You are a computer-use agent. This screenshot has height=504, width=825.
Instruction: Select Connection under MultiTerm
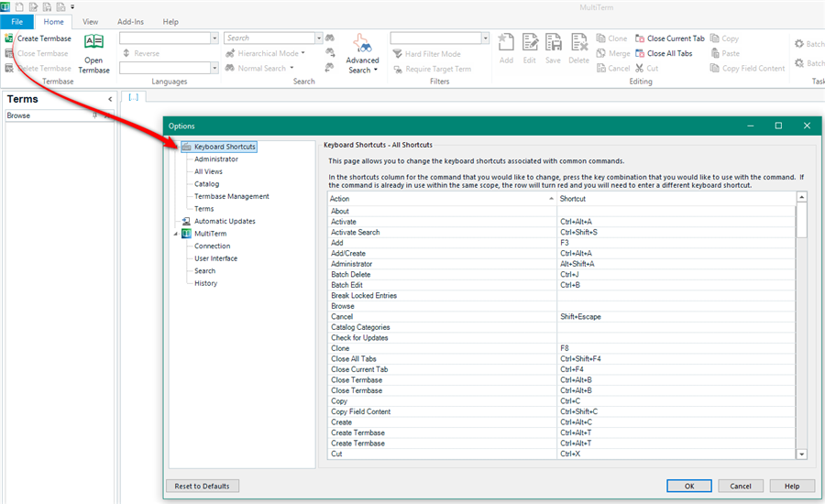tap(212, 246)
